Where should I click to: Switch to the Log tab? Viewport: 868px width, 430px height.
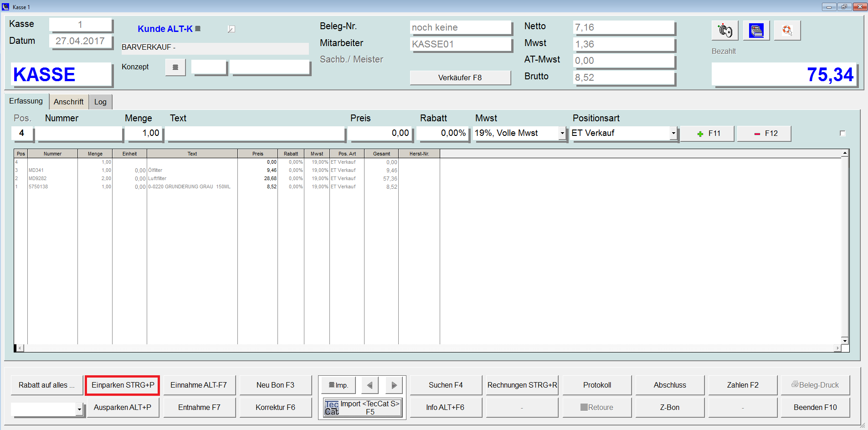pyautogui.click(x=100, y=102)
